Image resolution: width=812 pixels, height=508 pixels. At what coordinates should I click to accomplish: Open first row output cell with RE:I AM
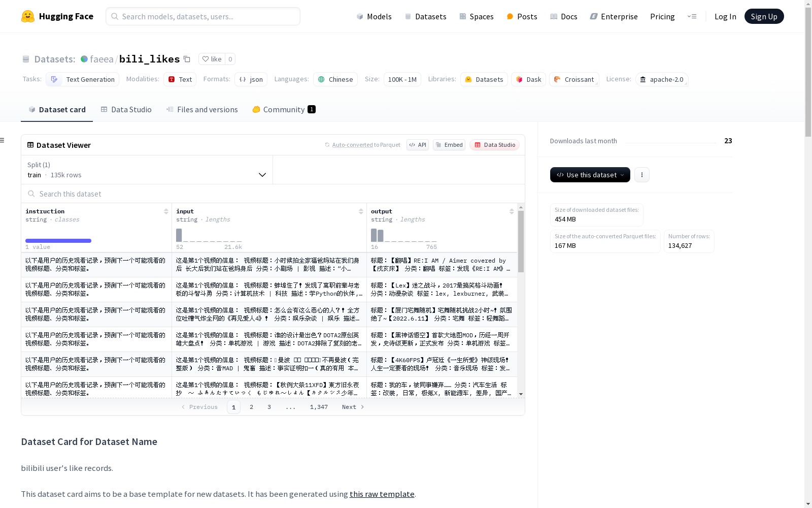[x=442, y=265]
